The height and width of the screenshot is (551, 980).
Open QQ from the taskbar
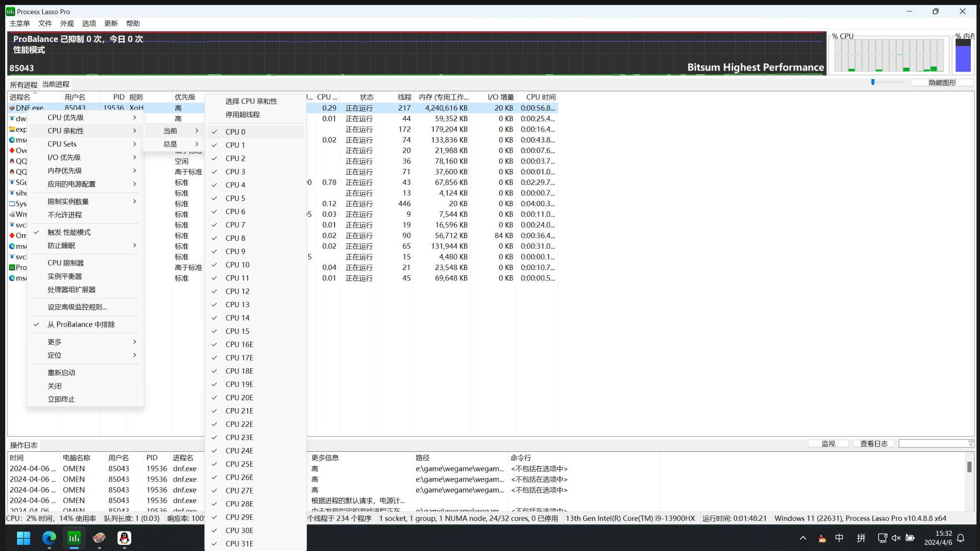point(124,538)
